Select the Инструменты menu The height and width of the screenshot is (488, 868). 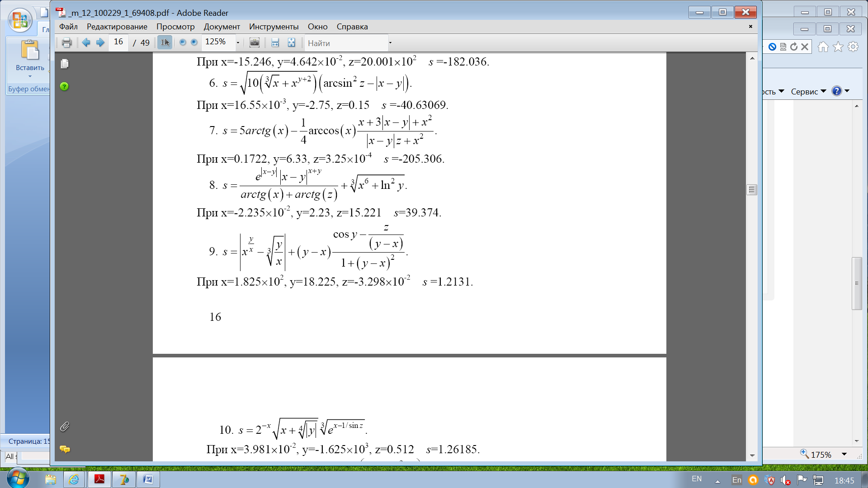click(x=274, y=26)
